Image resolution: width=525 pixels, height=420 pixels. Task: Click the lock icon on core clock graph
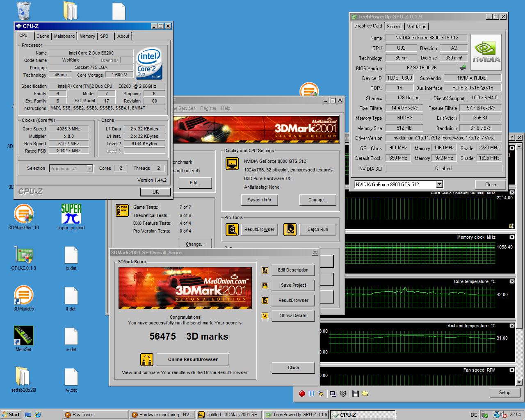511,226
